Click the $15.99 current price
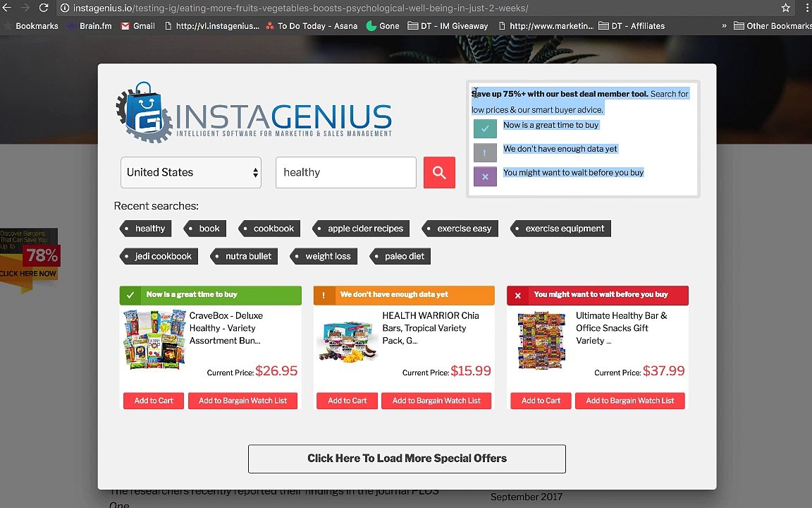 coord(471,371)
